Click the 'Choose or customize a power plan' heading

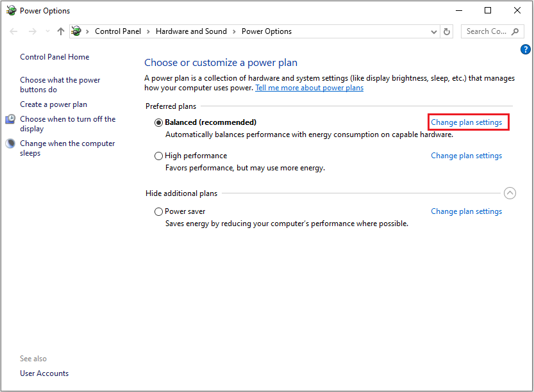pos(221,63)
